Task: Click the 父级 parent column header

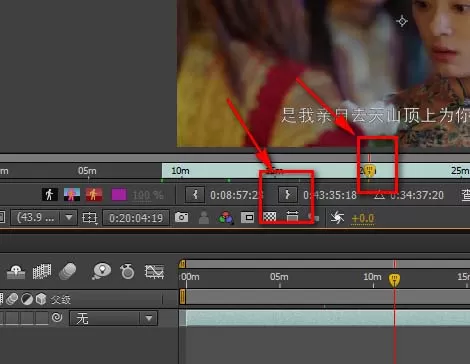Action: coord(61,300)
